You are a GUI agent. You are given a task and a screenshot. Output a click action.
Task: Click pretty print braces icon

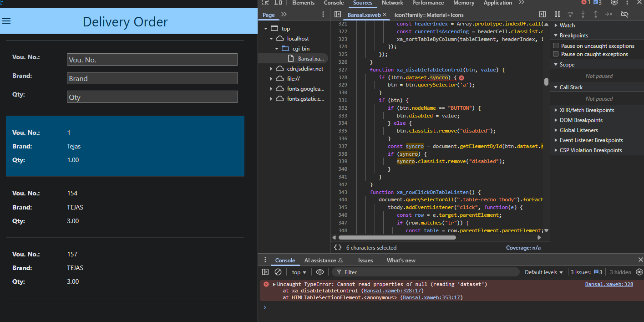coord(338,247)
